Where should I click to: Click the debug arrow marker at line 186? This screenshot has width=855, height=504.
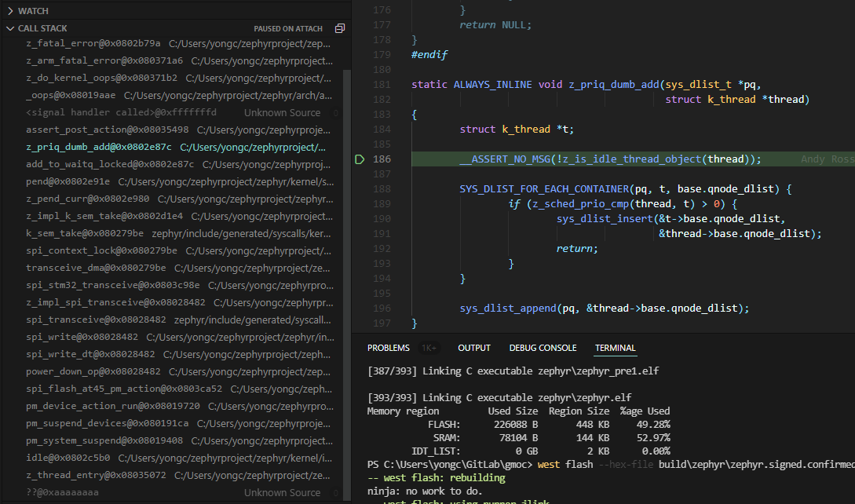click(x=360, y=159)
